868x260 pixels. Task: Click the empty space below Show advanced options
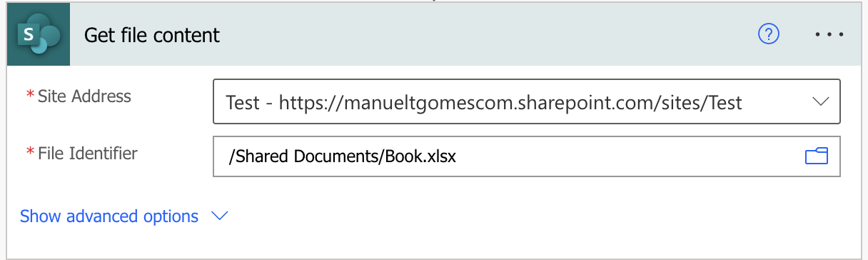point(428,243)
